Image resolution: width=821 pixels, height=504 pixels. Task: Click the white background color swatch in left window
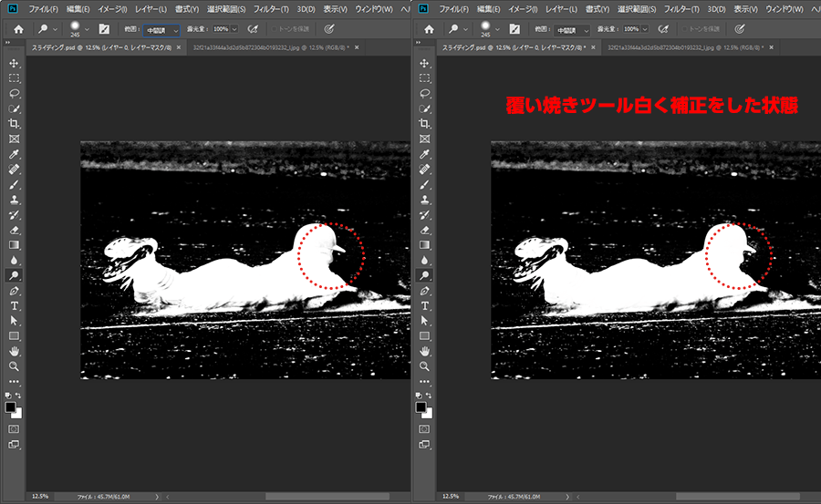[x=18, y=415]
